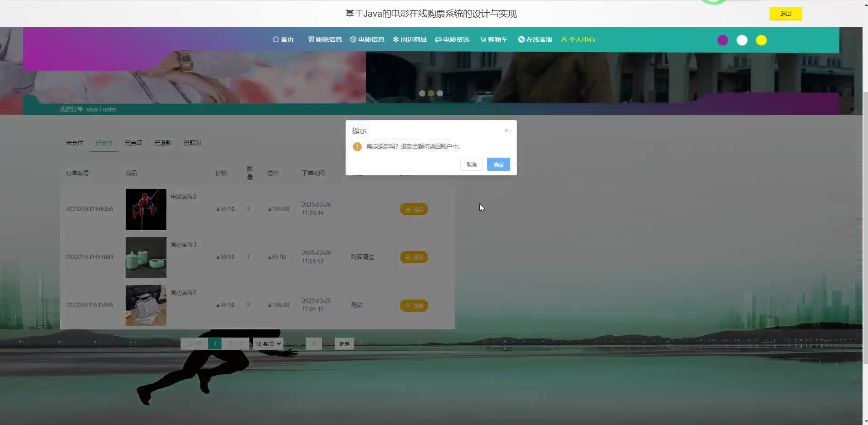
Task: Click the 我的订单 user / order breadcrumb
Action: click(x=88, y=109)
